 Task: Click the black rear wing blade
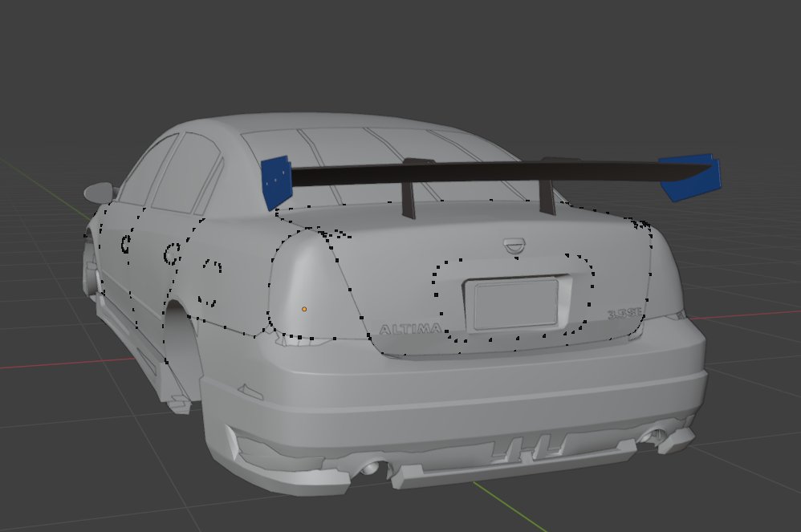[x=501, y=173]
